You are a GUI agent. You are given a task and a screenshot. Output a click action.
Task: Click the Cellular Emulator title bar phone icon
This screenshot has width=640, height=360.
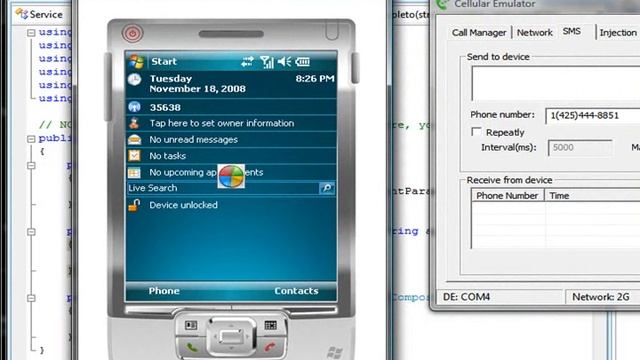pyautogui.click(x=442, y=4)
